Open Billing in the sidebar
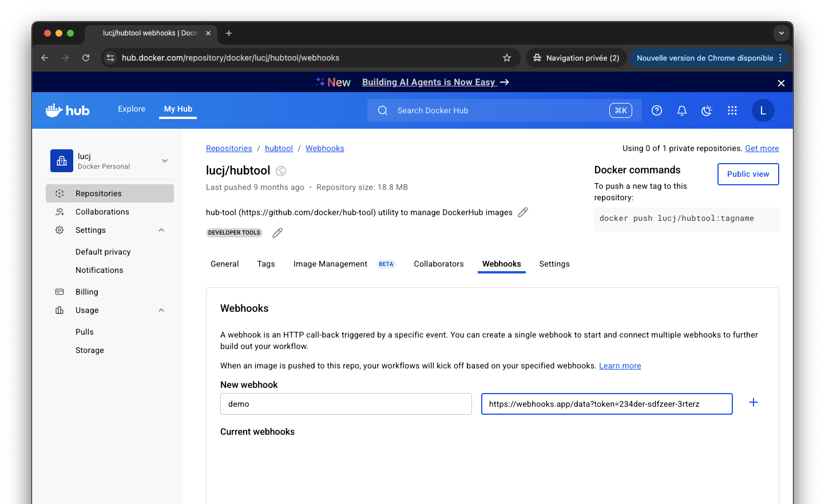 (x=110, y=292)
